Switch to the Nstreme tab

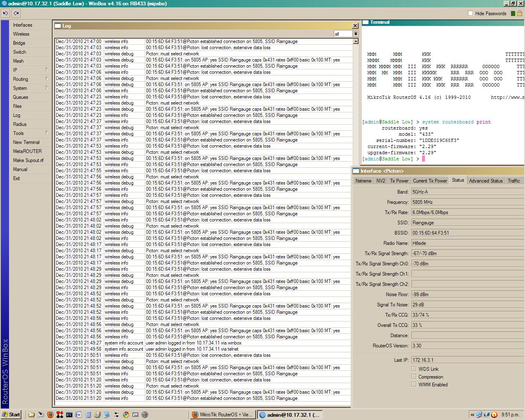(x=363, y=181)
